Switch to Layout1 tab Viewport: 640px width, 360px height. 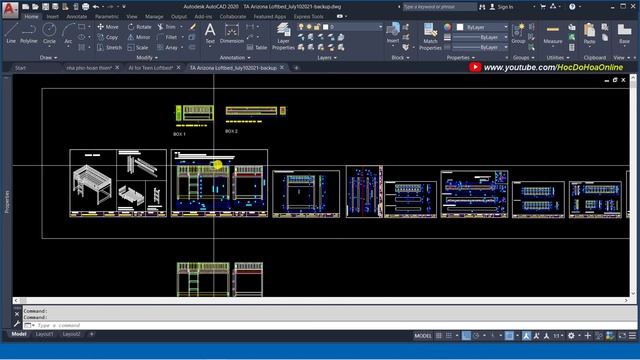point(44,334)
